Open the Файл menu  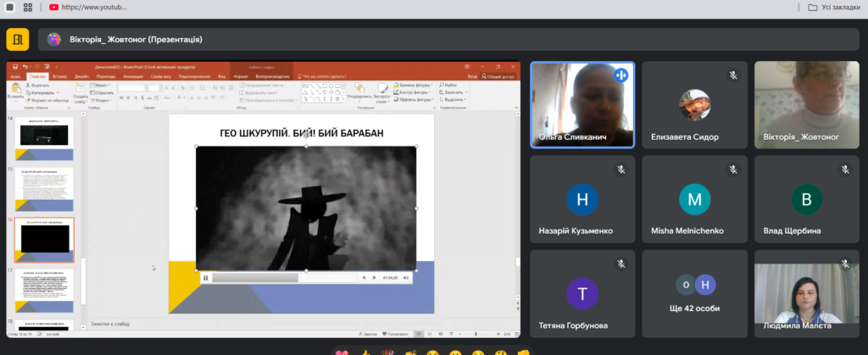point(15,77)
